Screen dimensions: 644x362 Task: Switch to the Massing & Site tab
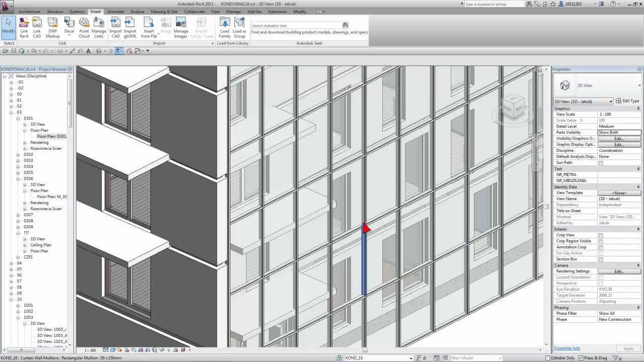coord(164,12)
